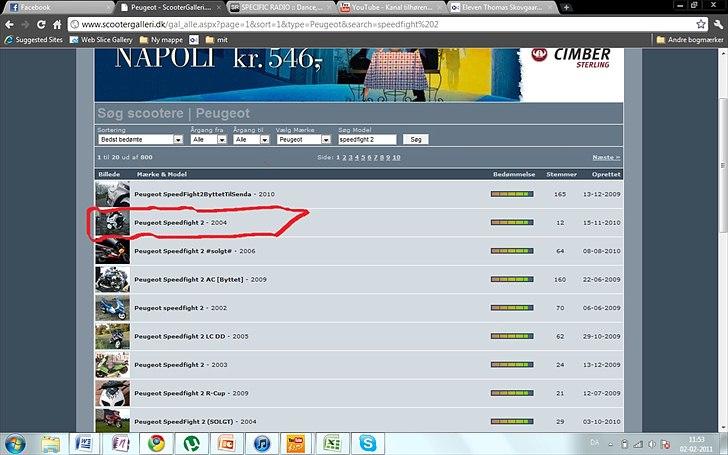Screen dimensions: 728x455
Task: Open the Årgang fra dropdown
Action: click(x=209, y=140)
